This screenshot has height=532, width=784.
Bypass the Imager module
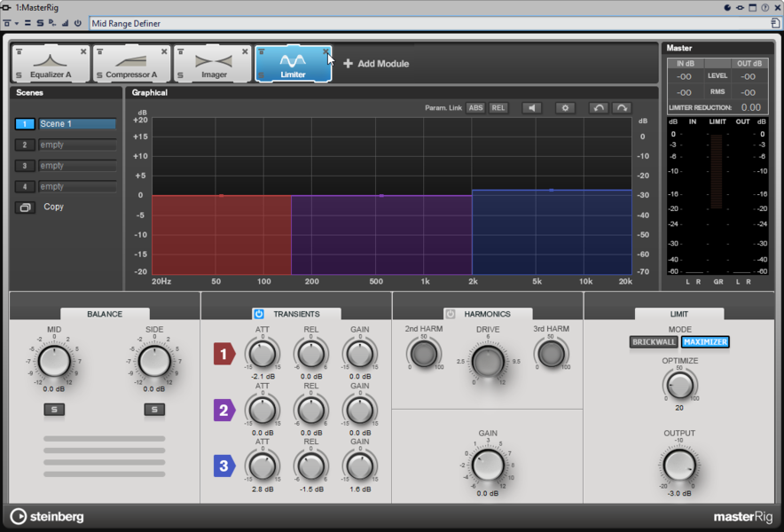point(181,51)
